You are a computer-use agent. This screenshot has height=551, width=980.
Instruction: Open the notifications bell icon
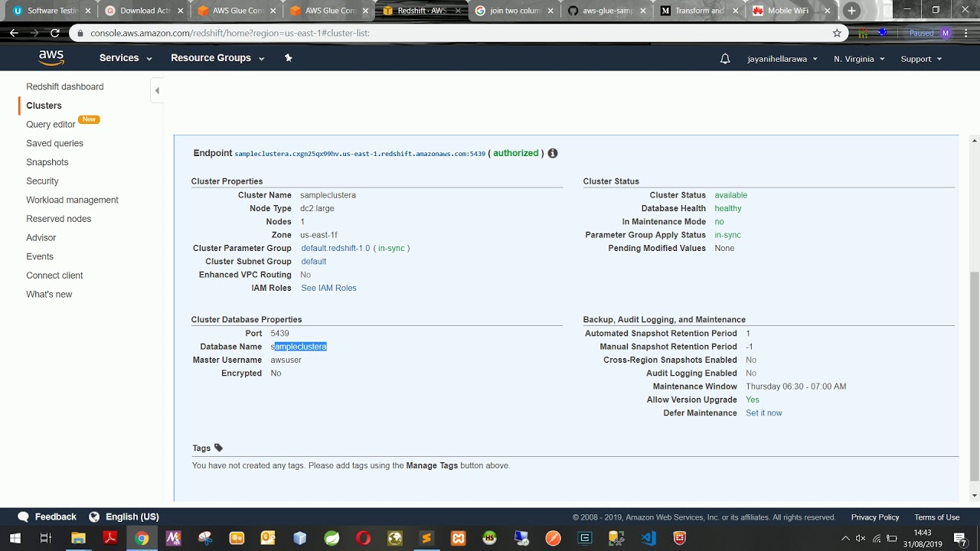click(725, 59)
